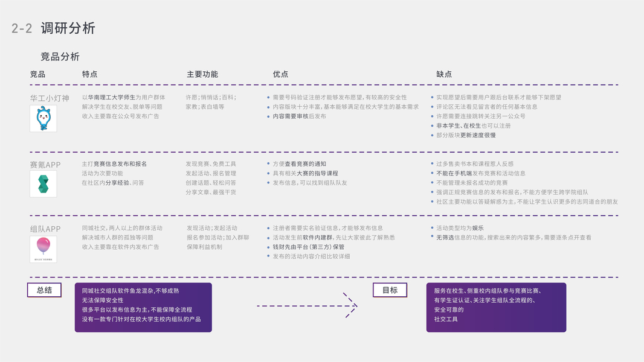Viewport: 644px width, 362px height.
Task: Select text 无筛选信息的功能
Action: click(460, 238)
